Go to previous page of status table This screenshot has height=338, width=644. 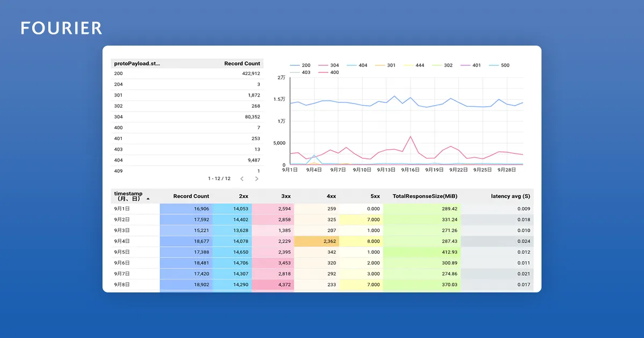[x=242, y=179]
